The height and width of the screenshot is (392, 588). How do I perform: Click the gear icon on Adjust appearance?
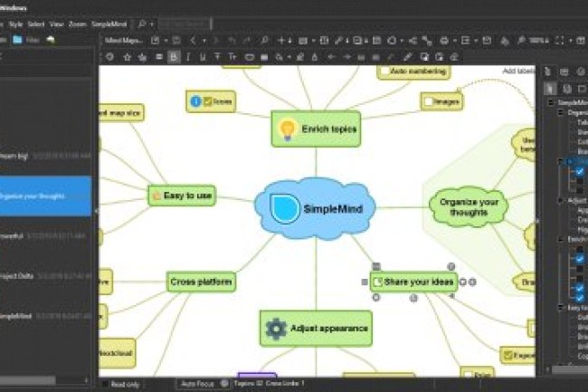[x=276, y=329]
